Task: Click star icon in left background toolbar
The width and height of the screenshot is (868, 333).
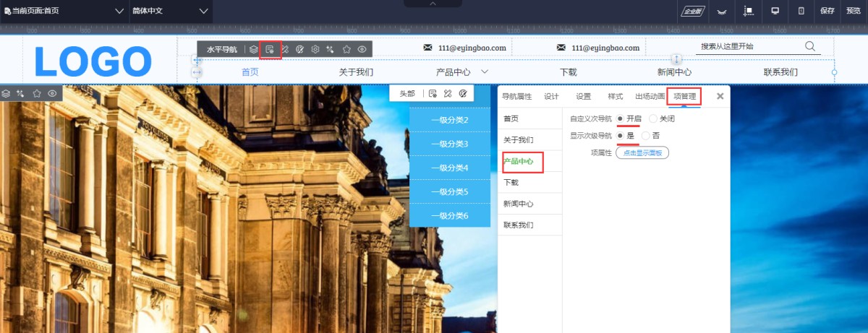Action: [x=37, y=93]
